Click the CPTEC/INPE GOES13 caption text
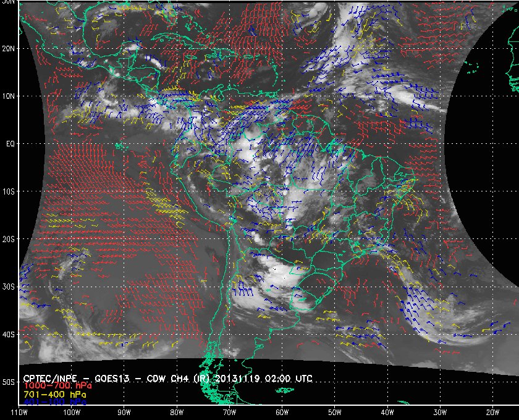 tap(167, 379)
